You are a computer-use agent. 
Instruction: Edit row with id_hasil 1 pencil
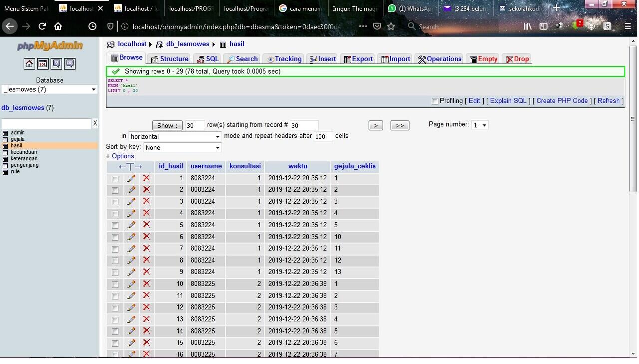131,178
